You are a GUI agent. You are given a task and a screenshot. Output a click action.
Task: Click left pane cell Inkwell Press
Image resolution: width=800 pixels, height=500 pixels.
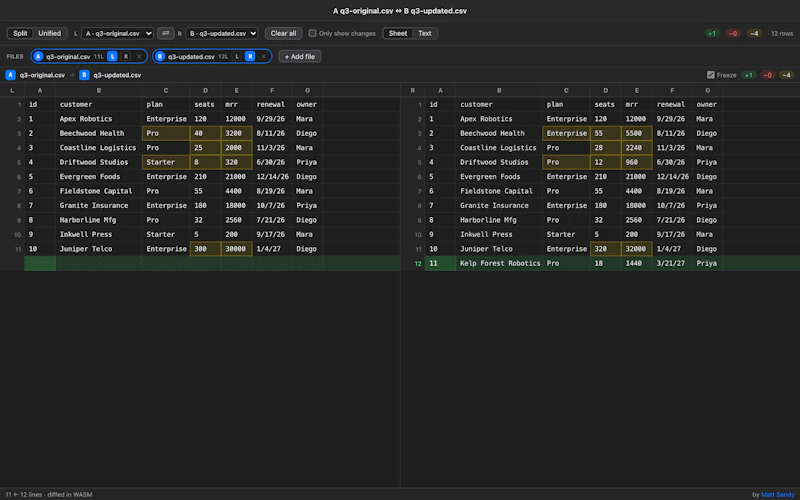(99, 235)
